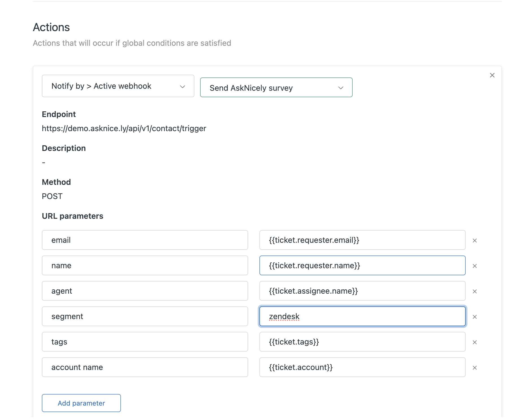The width and height of the screenshot is (529, 420).
Task: Delete the account name parameter row
Action: [x=475, y=367]
